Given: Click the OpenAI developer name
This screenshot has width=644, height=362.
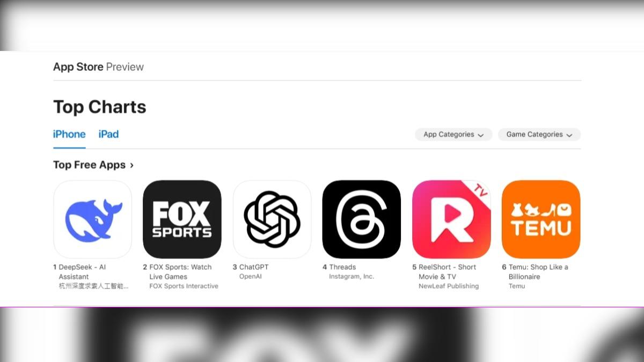Looking at the screenshot, I should click(x=250, y=277).
